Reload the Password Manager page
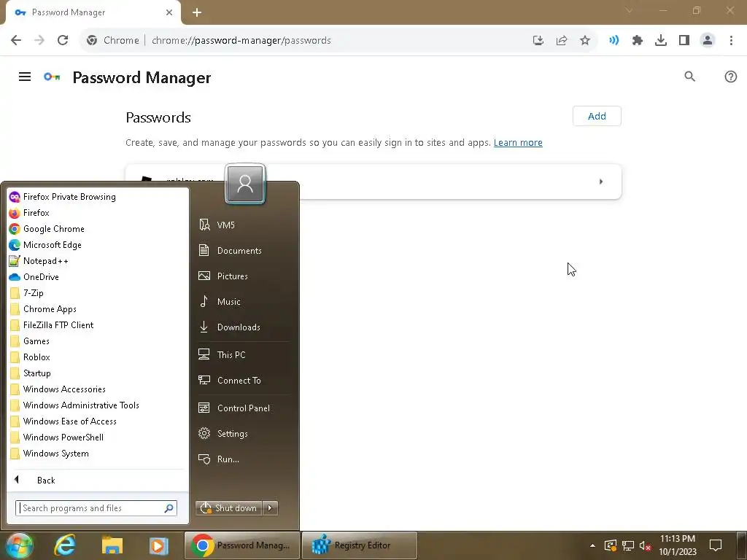The height and width of the screenshot is (560, 747). (x=63, y=41)
